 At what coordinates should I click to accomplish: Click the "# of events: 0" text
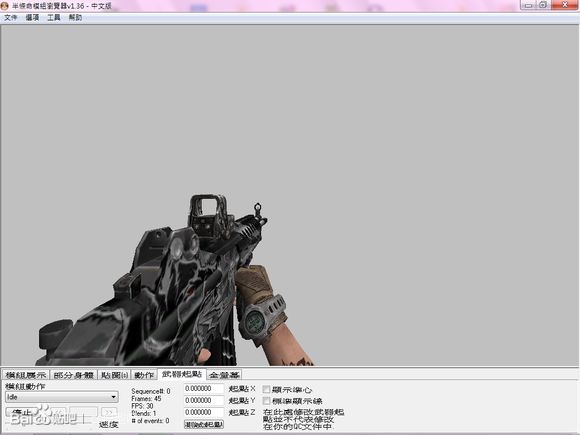(x=150, y=421)
